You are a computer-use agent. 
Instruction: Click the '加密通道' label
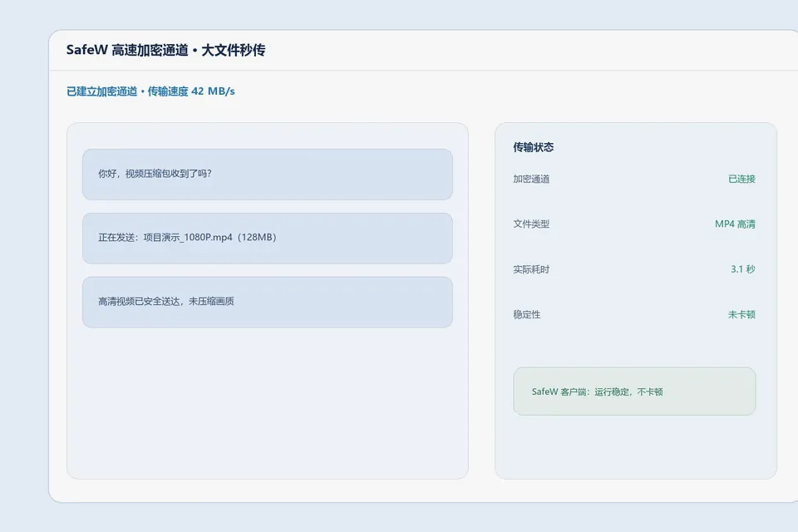531,179
